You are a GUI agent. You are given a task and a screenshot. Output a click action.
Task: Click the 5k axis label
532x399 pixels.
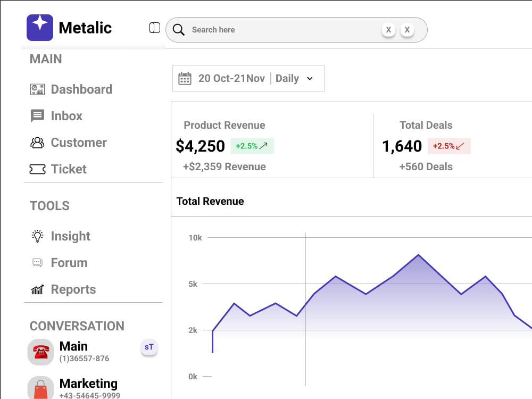(193, 284)
